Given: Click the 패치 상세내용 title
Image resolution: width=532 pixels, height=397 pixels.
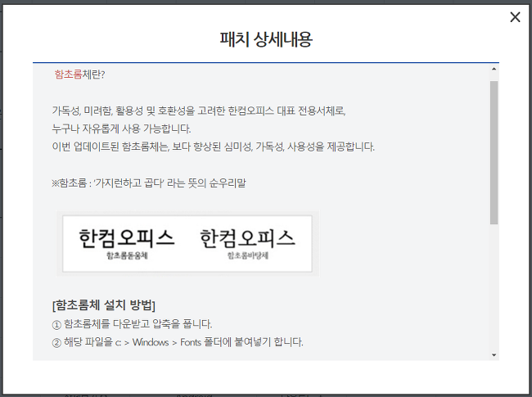Looking at the screenshot, I should click(x=266, y=39).
